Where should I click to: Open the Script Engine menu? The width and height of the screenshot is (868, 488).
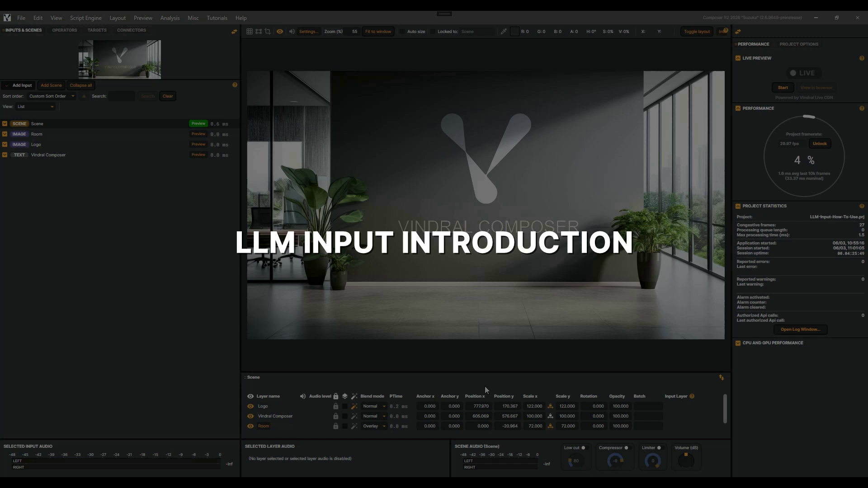pyautogui.click(x=85, y=18)
